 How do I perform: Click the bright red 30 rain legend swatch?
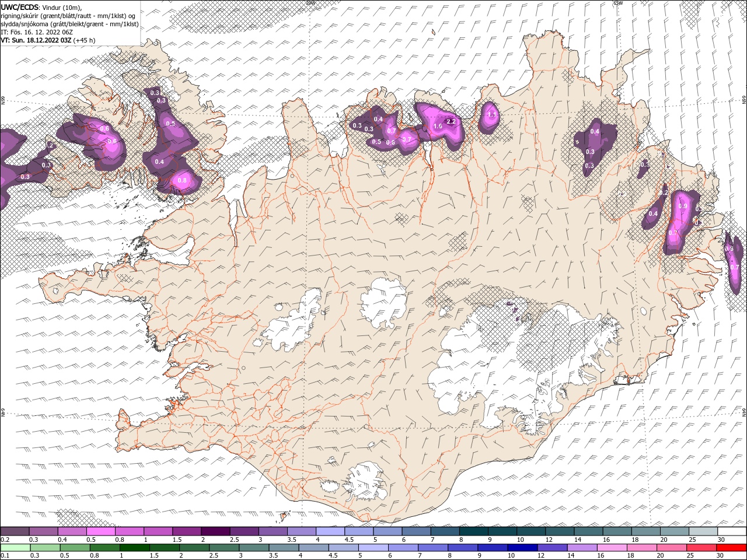732,548
